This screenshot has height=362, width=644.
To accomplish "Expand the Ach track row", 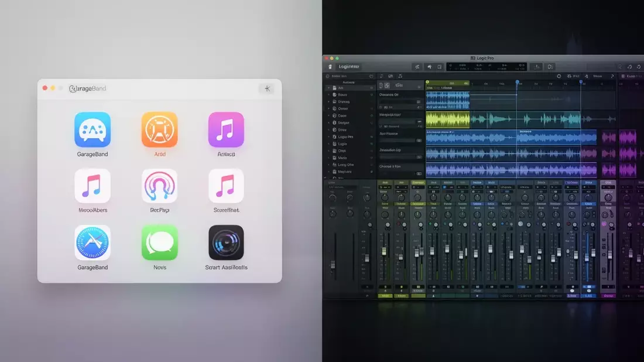I will pyautogui.click(x=328, y=88).
